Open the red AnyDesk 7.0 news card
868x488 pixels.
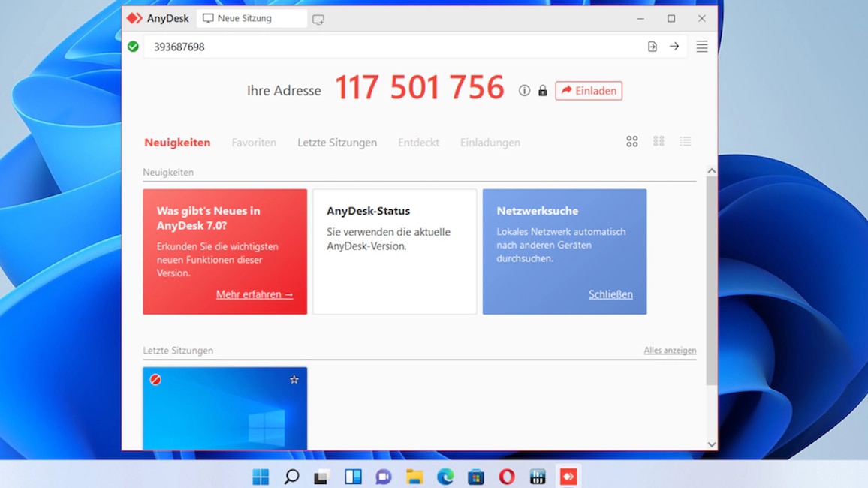point(225,252)
